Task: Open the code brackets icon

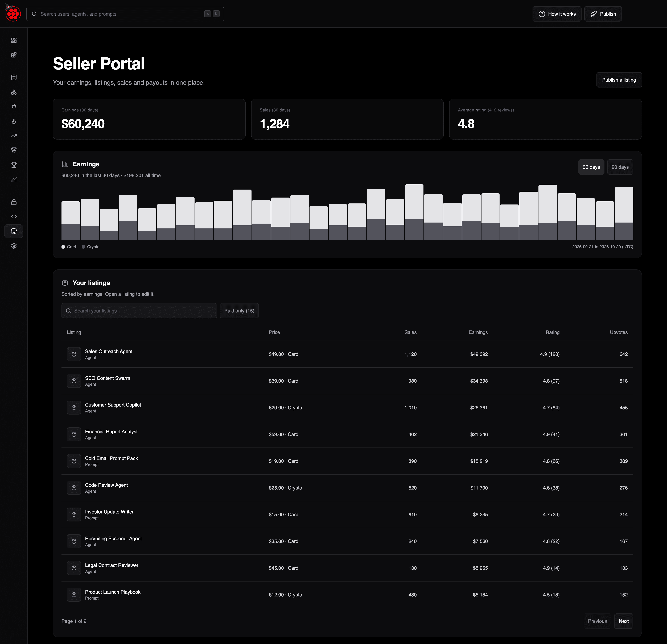Action: pyautogui.click(x=14, y=217)
